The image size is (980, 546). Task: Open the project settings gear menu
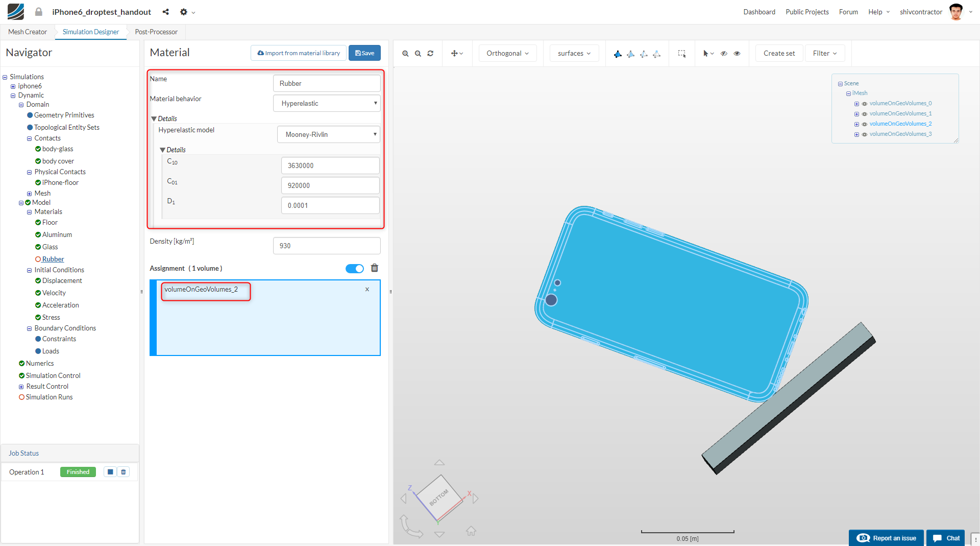(x=187, y=12)
